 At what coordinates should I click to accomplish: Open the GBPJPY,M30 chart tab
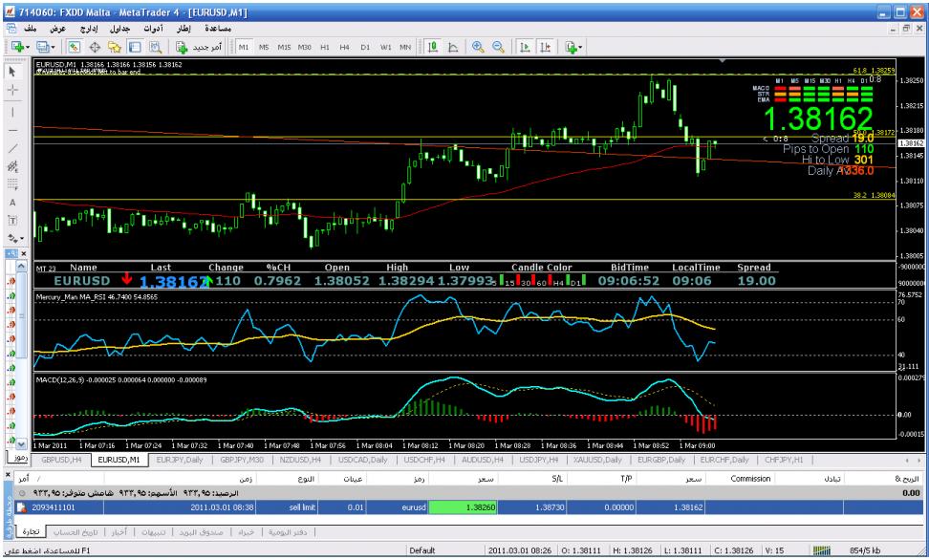241,460
